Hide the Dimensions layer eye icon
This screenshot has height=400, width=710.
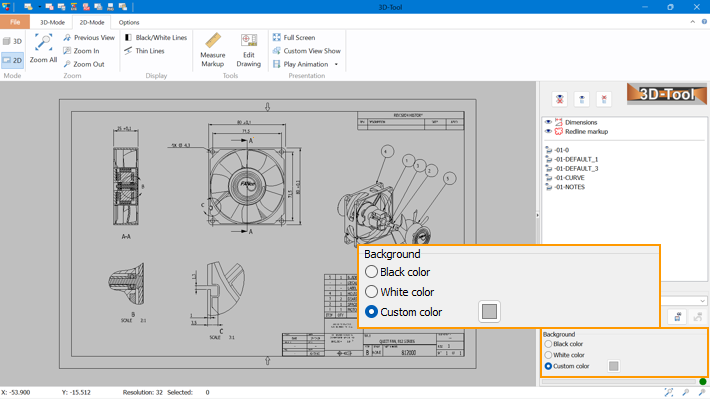coord(548,121)
